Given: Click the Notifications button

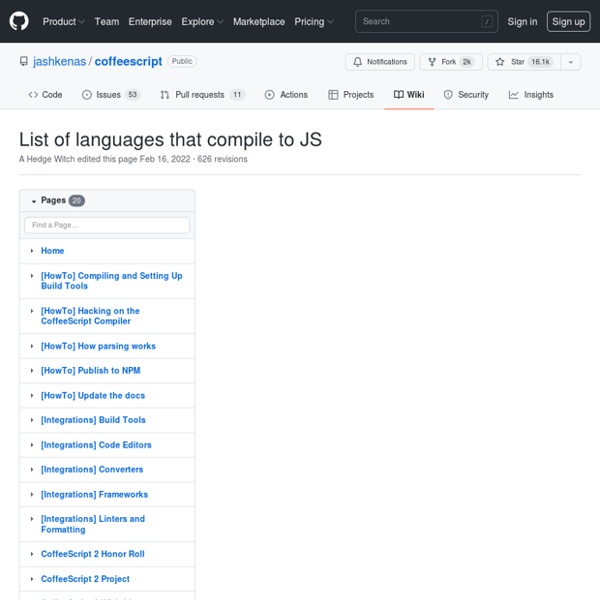Looking at the screenshot, I should [x=380, y=62].
